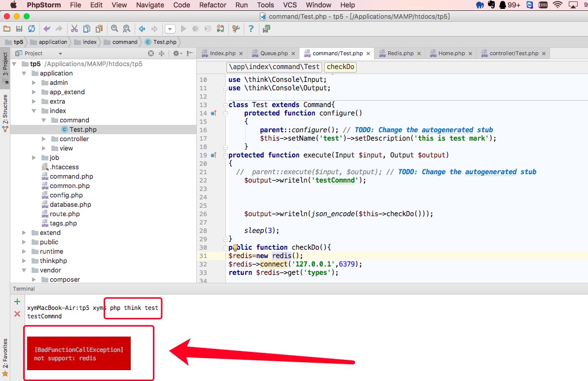Open Find with the magnifier icon

click(114, 29)
